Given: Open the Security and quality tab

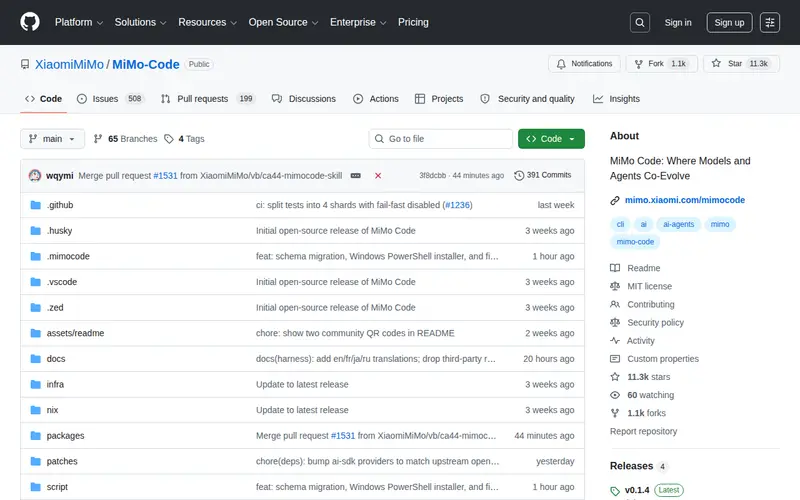Looking at the screenshot, I should pos(527,99).
